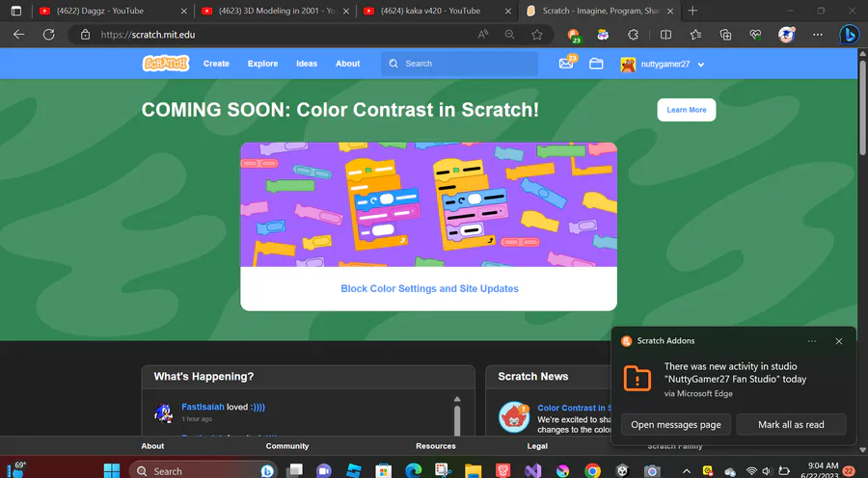Screen dimensions: 868x478
Task: Close the Scratch Addons notification
Action: (839, 341)
